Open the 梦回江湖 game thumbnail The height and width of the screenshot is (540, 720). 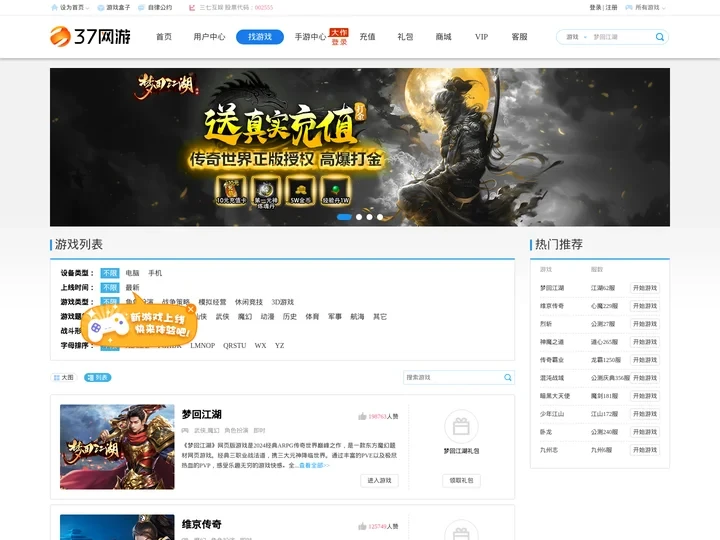pos(117,447)
